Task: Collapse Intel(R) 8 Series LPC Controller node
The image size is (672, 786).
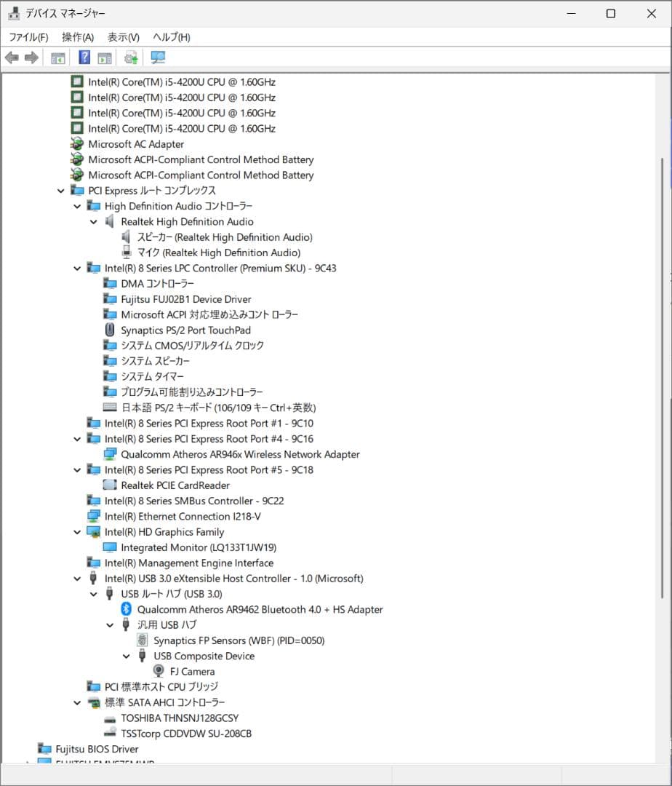Action: pos(77,268)
